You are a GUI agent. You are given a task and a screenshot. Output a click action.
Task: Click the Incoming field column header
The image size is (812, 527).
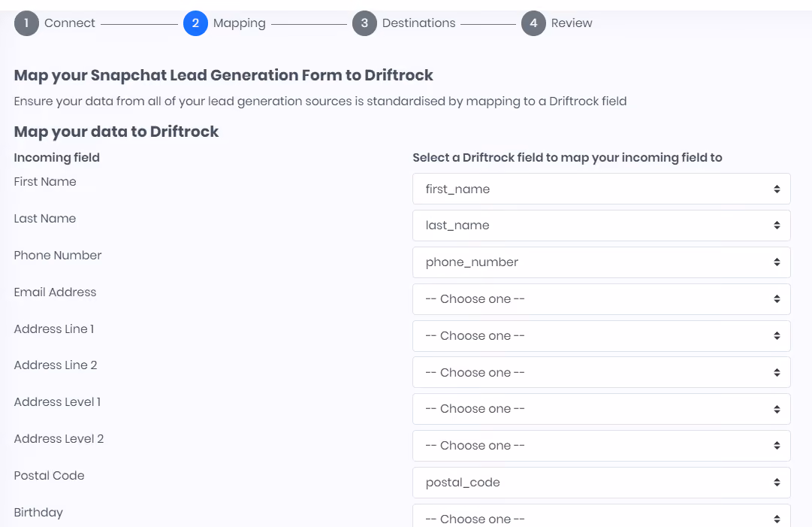tap(56, 158)
